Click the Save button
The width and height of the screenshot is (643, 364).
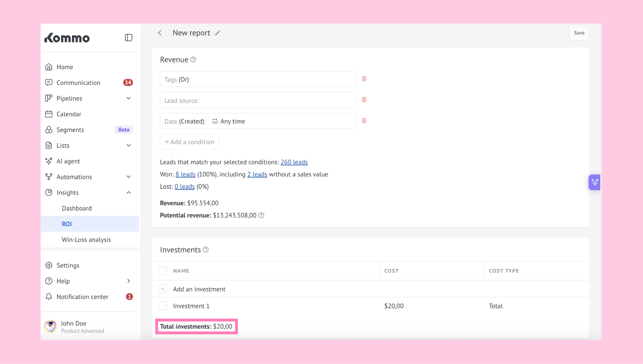tap(579, 33)
